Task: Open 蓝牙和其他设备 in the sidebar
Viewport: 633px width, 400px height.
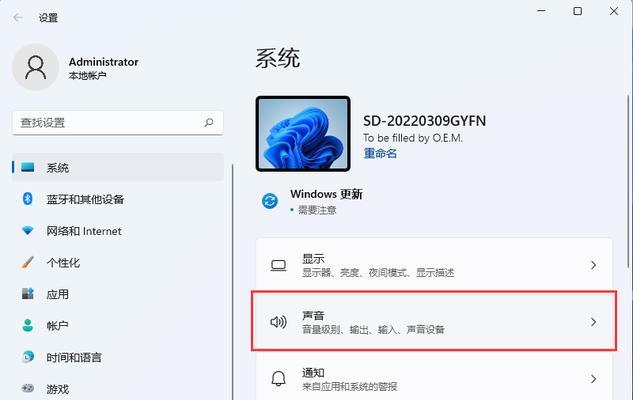Action: point(118,199)
